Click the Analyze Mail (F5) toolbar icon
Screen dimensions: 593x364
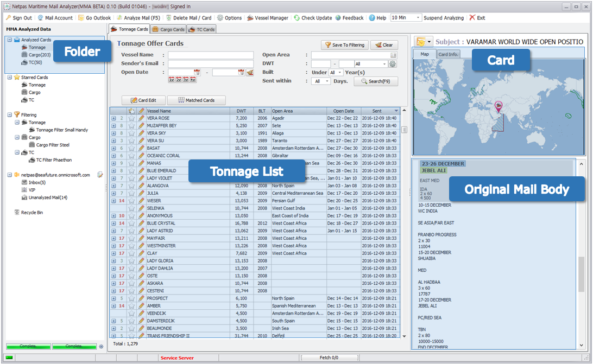[119, 18]
